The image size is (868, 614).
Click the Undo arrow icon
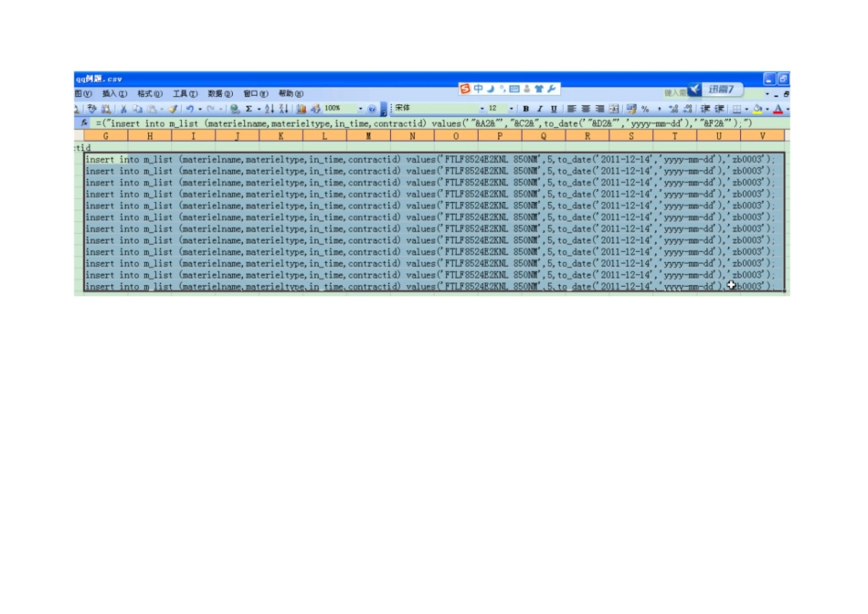pos(190,109)
